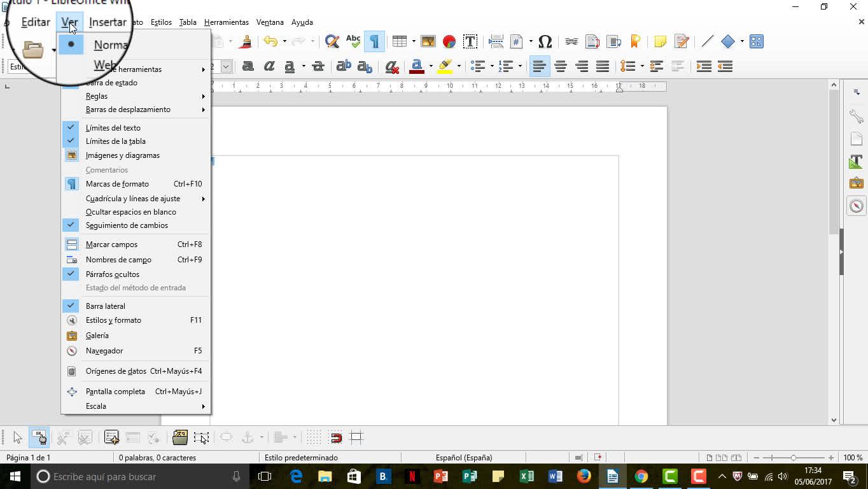Open the highlight color dropdown arrow

pos(459,66)
